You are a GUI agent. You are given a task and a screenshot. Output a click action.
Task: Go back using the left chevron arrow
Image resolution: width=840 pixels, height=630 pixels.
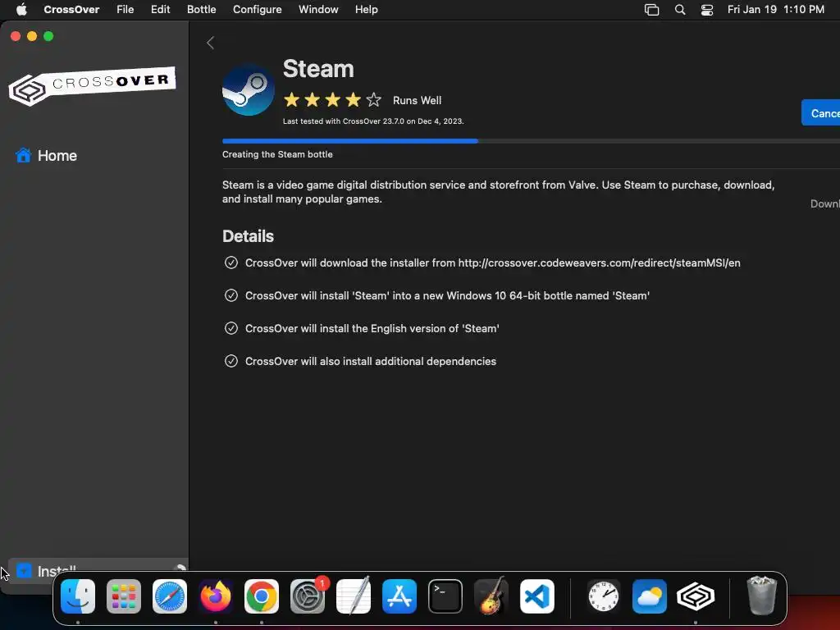[211, 43]
